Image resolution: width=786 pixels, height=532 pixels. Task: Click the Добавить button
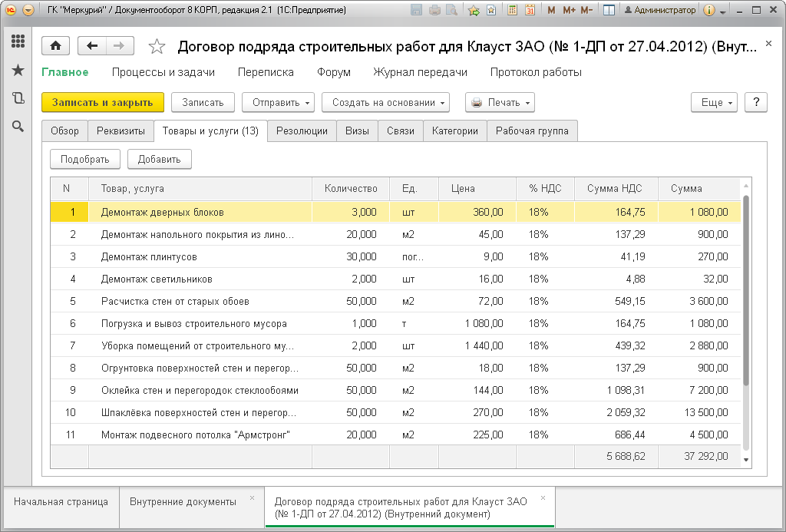159,159
